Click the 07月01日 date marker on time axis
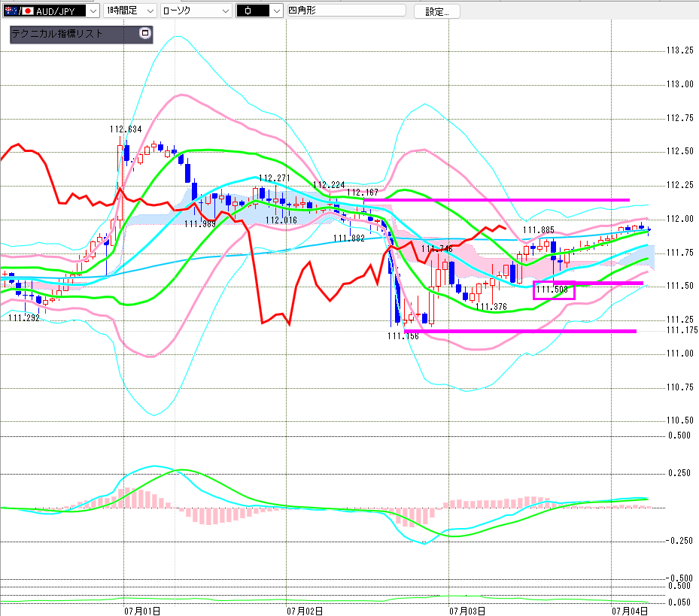The image size is (699, 616). pyautogui.click(x=142, y=611)
